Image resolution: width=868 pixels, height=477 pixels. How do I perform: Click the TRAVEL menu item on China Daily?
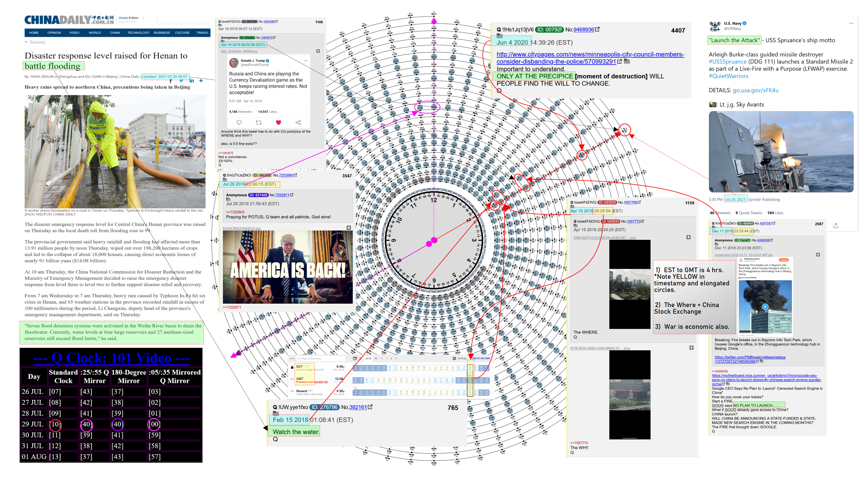[x=202, y=33]
